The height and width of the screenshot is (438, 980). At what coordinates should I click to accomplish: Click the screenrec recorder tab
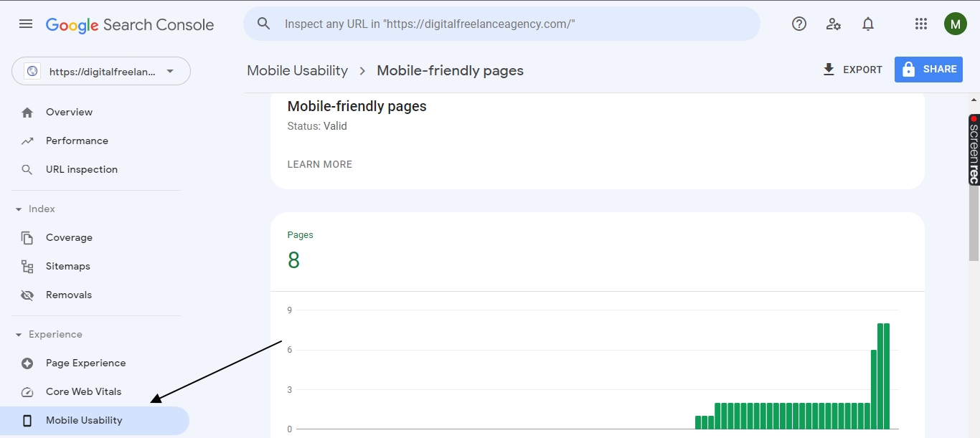(x=974, y=150)
